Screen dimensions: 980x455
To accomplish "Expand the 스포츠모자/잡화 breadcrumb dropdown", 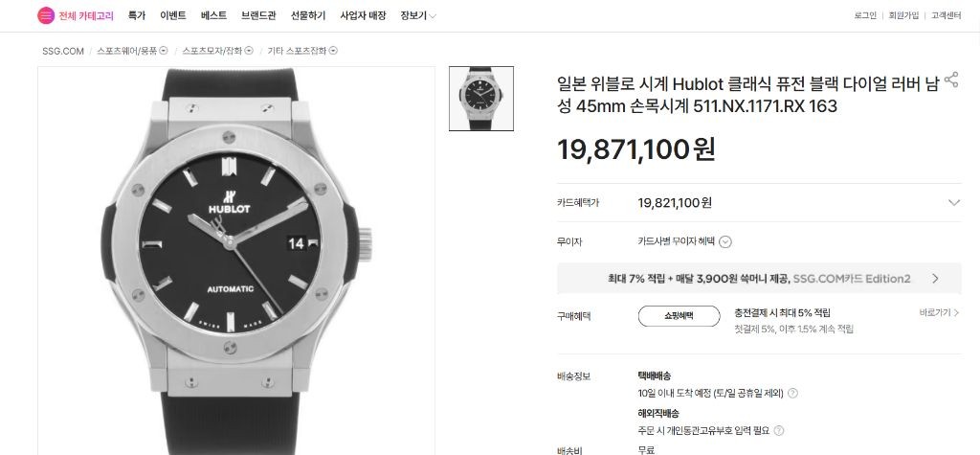I will point(249,51).
